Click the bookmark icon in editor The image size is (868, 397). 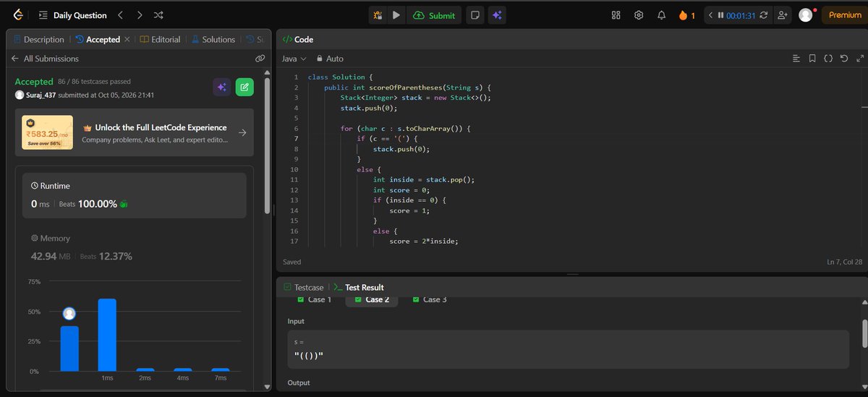click(812, 59)
